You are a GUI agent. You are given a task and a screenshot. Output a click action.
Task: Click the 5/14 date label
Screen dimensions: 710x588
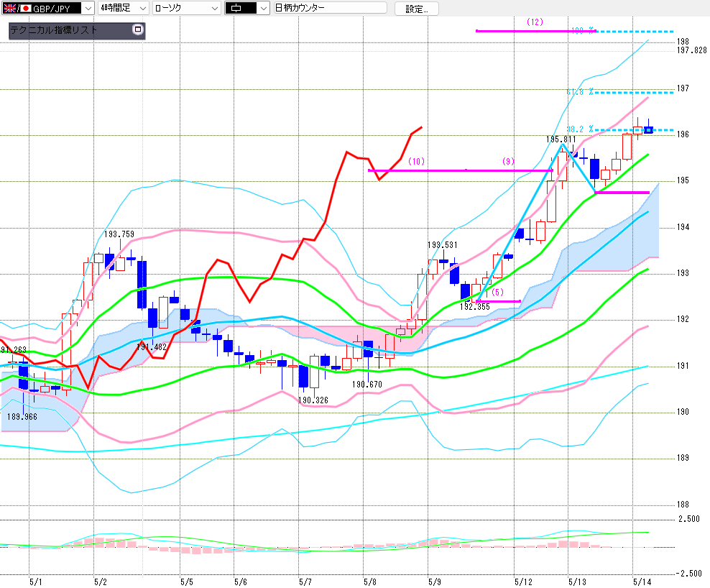point(642,582)
